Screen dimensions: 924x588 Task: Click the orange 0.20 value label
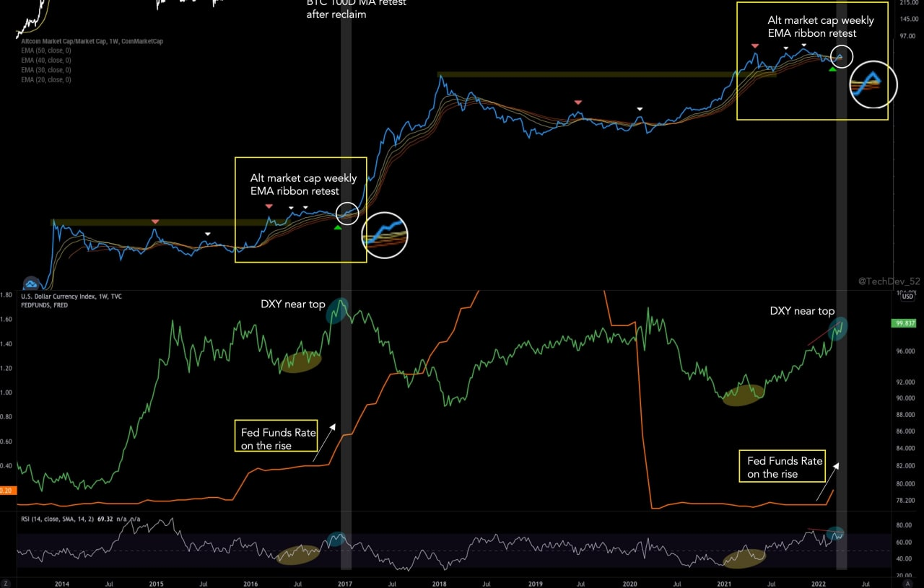tap(6, 491)
